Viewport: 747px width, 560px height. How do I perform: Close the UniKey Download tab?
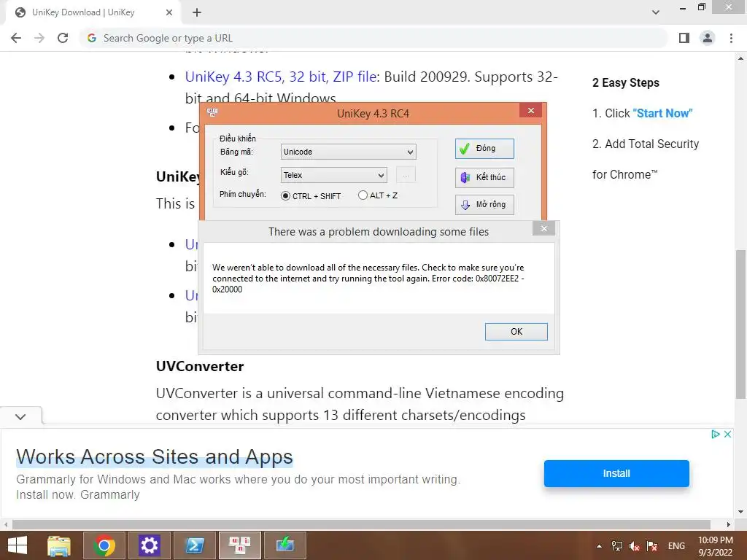169,12
